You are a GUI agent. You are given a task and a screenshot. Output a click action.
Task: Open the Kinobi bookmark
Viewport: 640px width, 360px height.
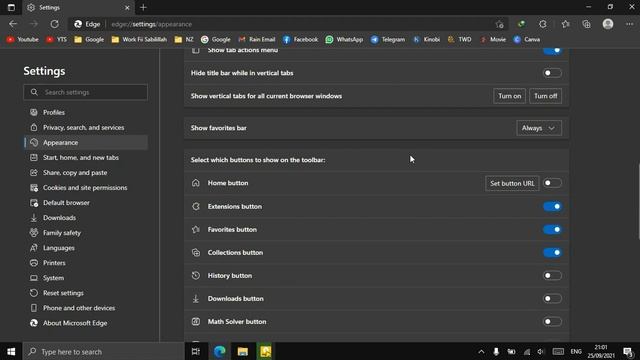coord(426,40)
